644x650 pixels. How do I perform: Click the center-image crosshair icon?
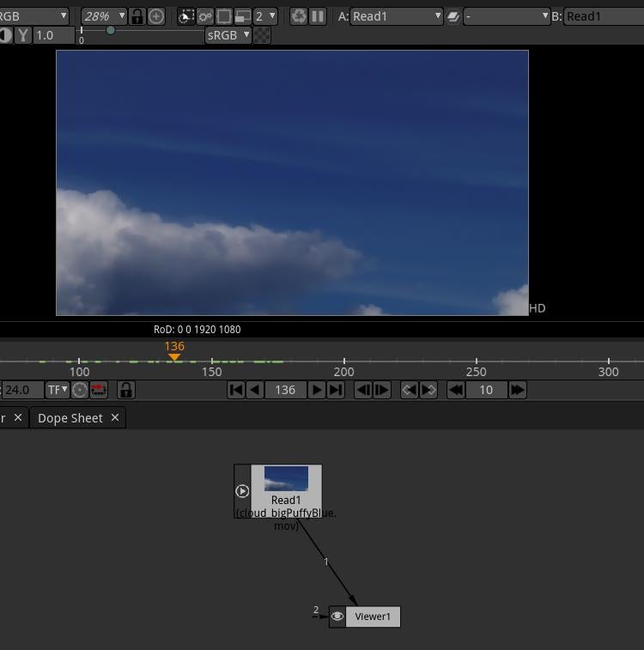pos(156,16)
